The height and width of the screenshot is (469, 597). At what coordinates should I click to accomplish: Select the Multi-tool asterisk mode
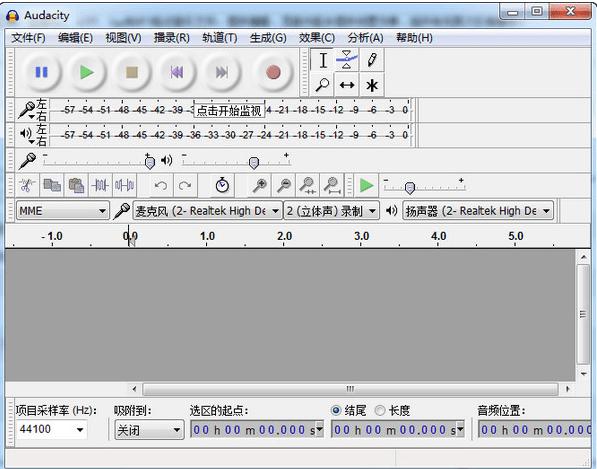[372, 85]
